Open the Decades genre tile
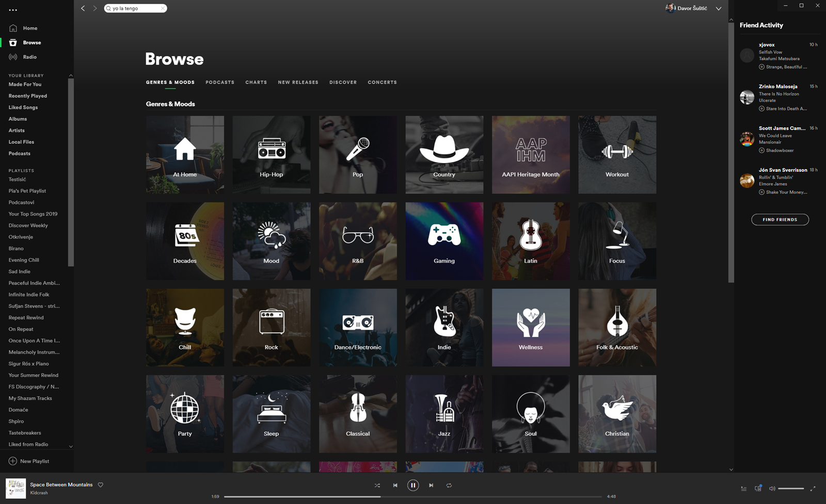This screenshot has width=826, height=504. pos(185,241)
